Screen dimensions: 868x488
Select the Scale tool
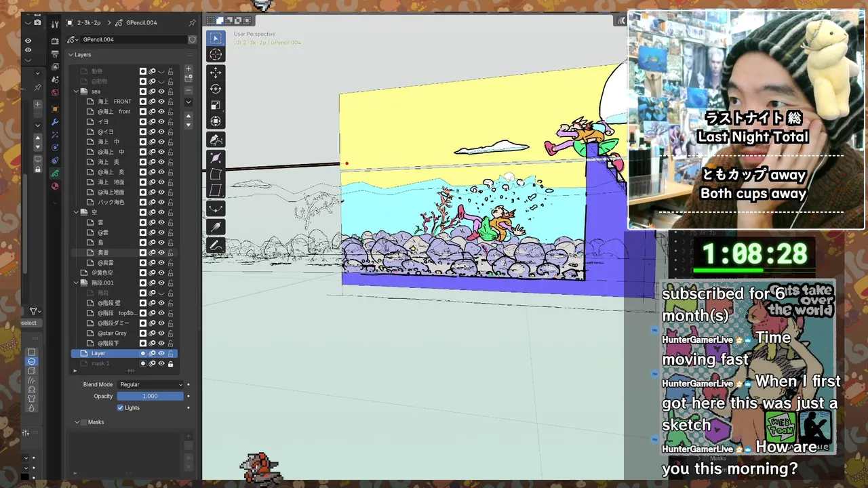(x=216, y=105)
